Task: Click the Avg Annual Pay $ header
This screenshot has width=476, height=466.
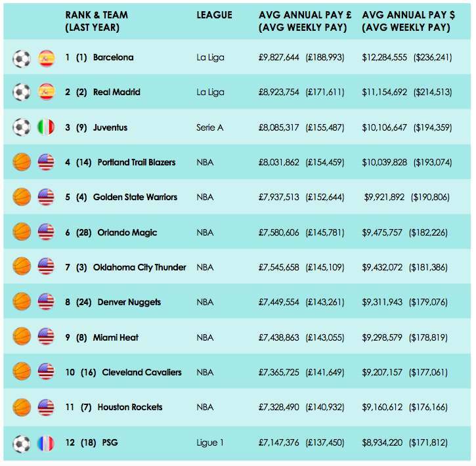Action: pyautogui.click(x=408, y=21)
